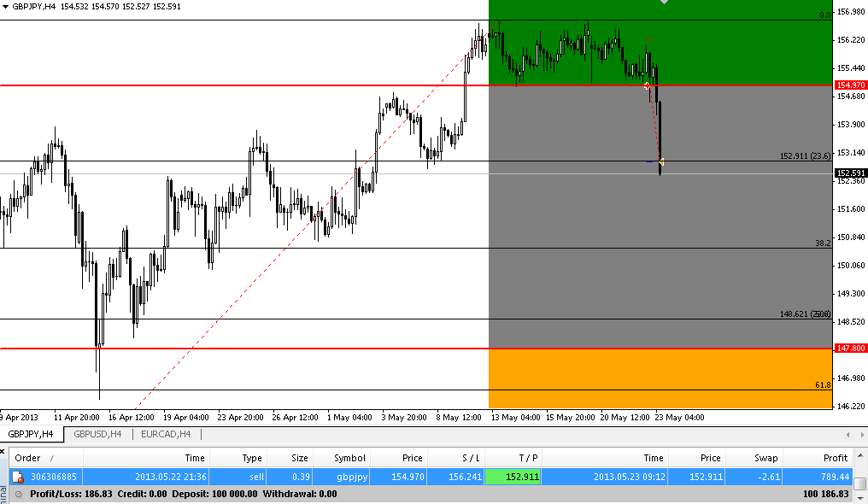
Task: Select the take profit exit arrow marker
Action: coord(661,161)
